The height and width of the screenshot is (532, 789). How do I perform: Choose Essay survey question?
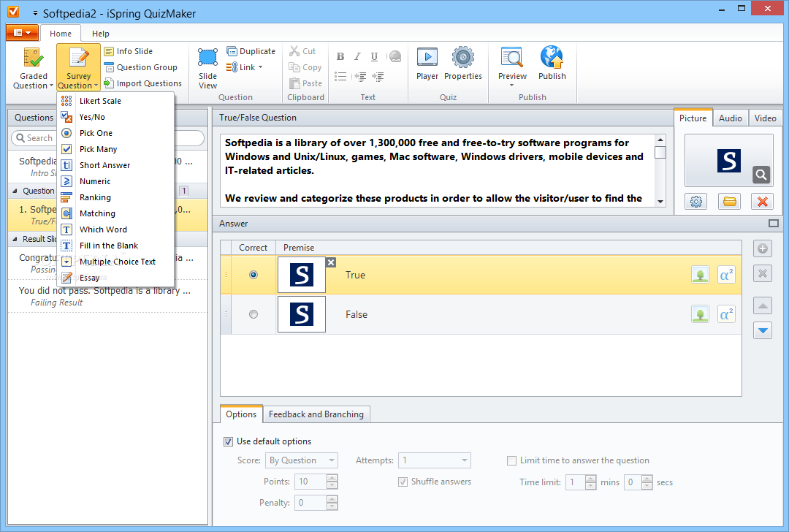coord(116,278)
